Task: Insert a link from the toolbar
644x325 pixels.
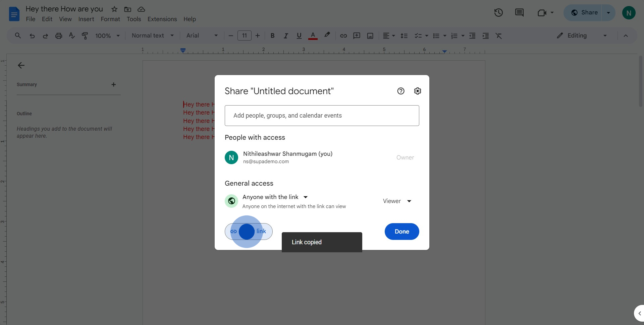Action: click(x=343, y=36)
